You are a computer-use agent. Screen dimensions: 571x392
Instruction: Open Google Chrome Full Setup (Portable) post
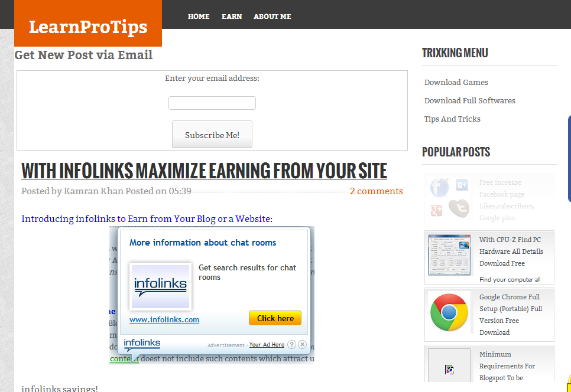click(511, 315)
